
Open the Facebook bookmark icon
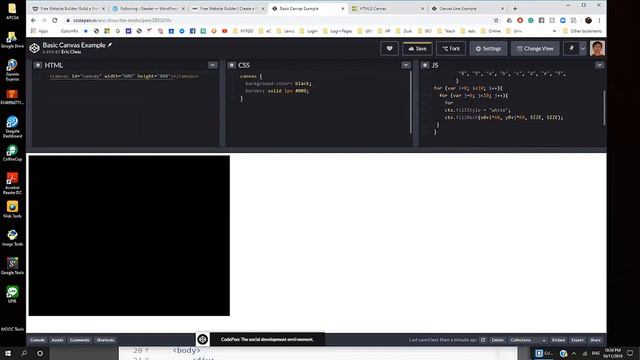coord(193,31)
